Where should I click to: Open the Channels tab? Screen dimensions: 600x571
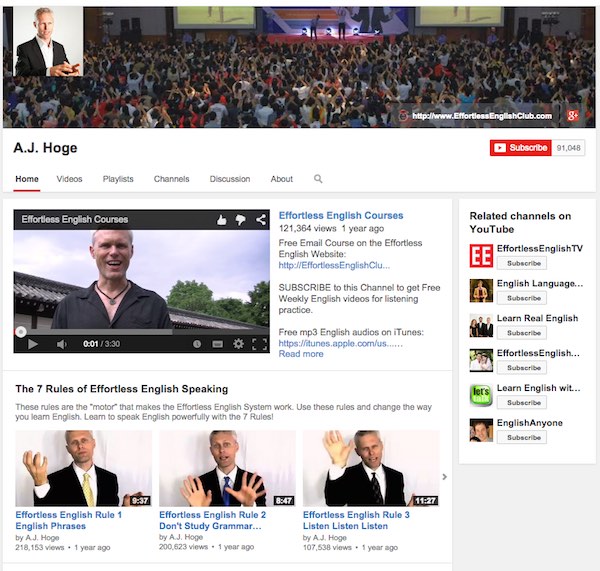click(x=171, y=179)
